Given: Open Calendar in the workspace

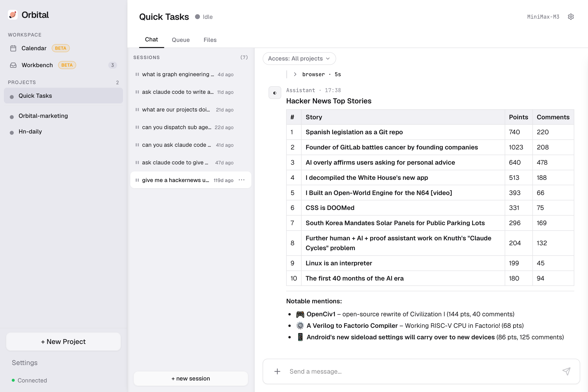Looking at the screenshot, I should [x=63, y=48].
